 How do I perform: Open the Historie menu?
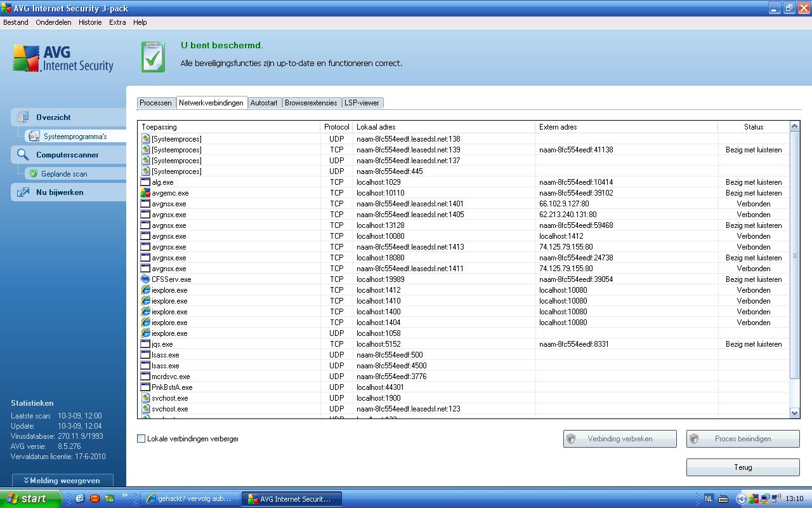(x=90, y=22)
